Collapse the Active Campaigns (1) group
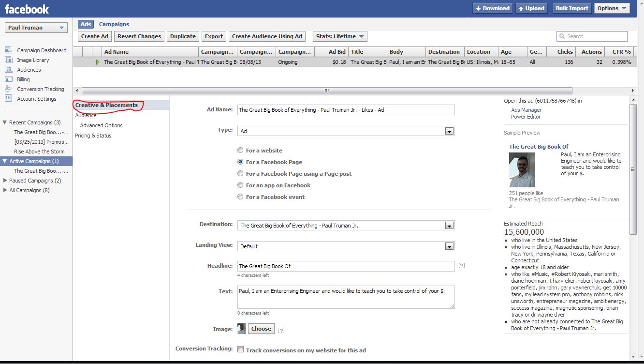This screenshot has height=364, width=644. [x=5, y=161]
